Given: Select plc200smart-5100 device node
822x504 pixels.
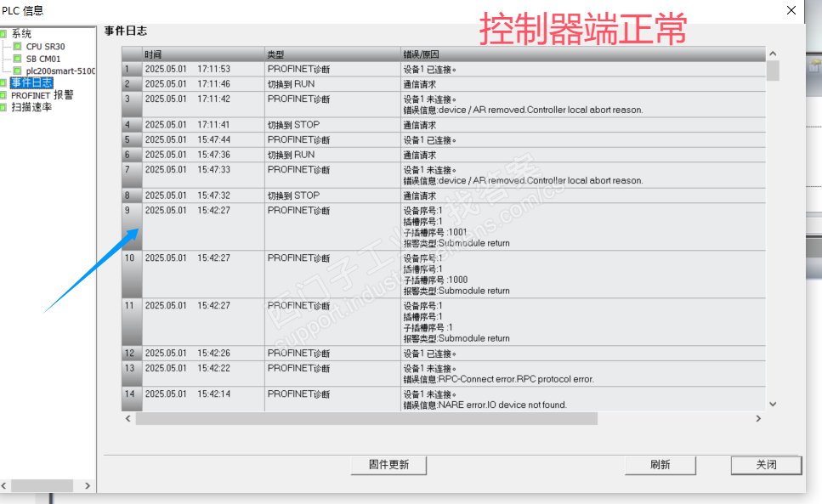Looking at the screenshot, I should 60,71.
